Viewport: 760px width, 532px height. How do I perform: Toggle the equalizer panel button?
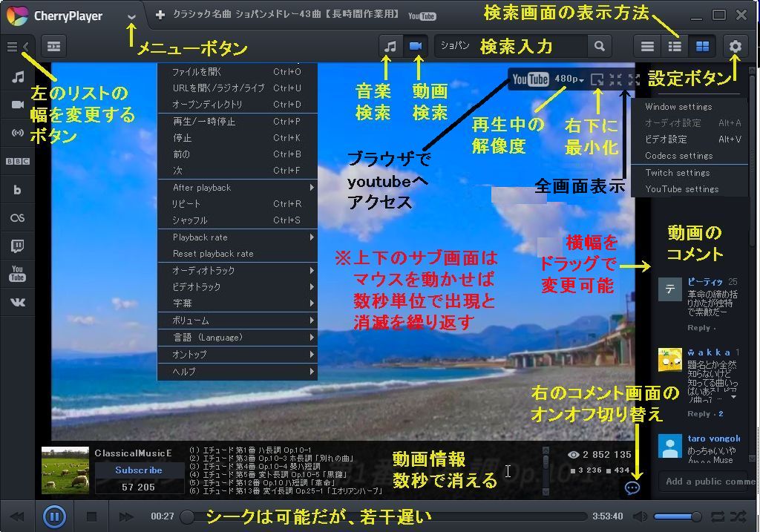coord(53,47)
